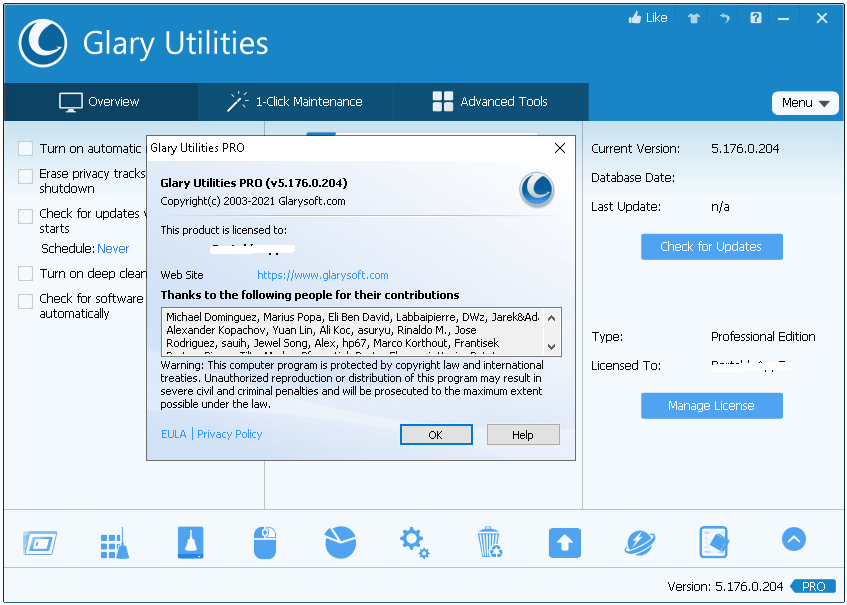Enable Turn on deep clean checkbox
The image size is (847, 605).
tap(25, 273)
